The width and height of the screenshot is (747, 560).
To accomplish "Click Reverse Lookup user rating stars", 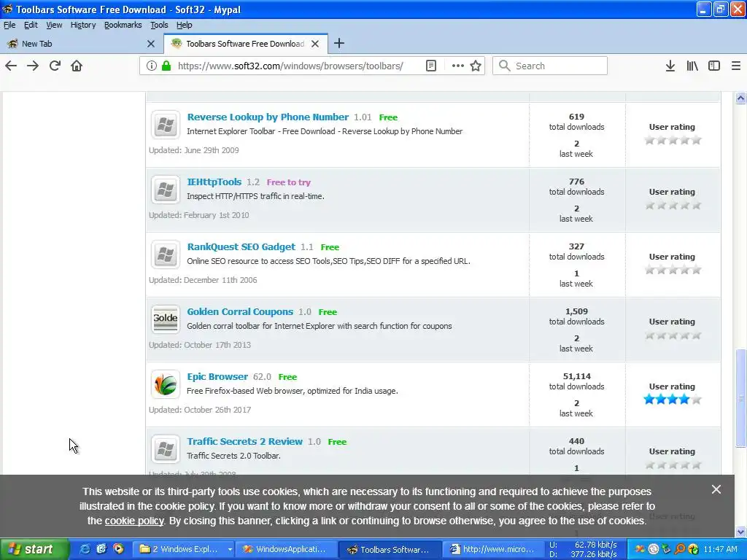I will click(672, 140).
